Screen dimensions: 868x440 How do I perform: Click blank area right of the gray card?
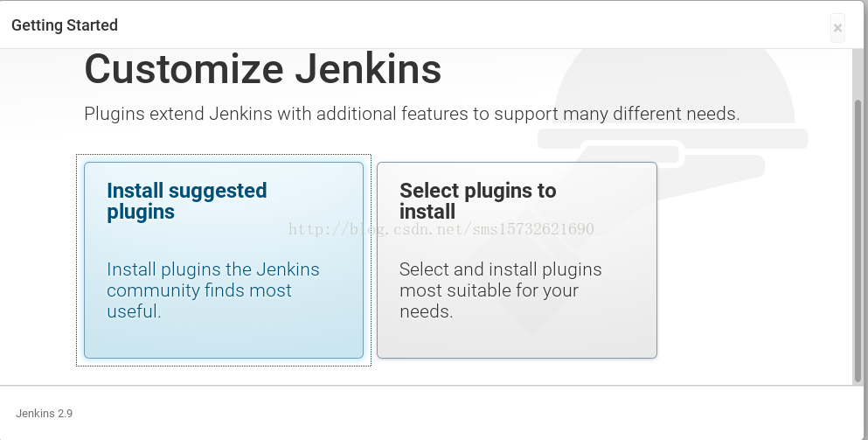[753, 277]
